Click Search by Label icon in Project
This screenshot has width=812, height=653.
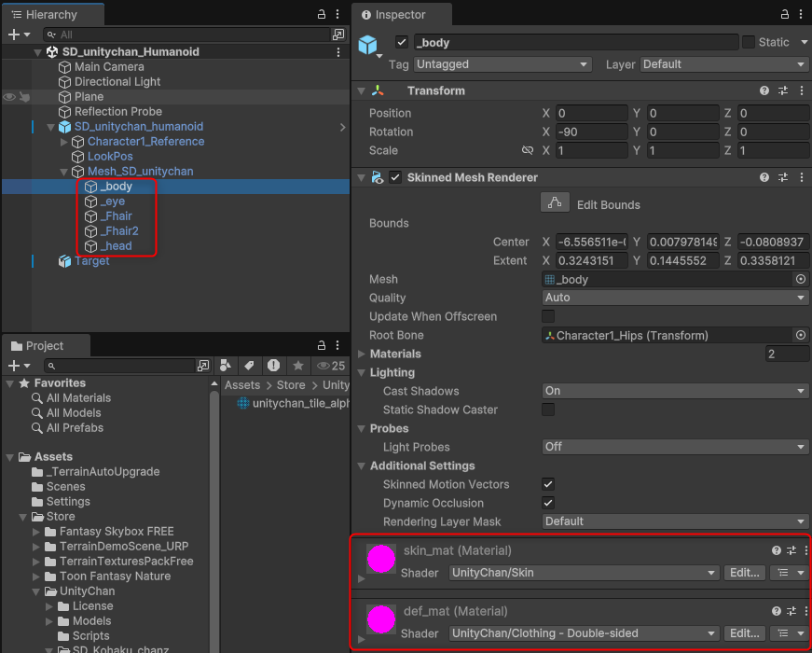point(250,366)
